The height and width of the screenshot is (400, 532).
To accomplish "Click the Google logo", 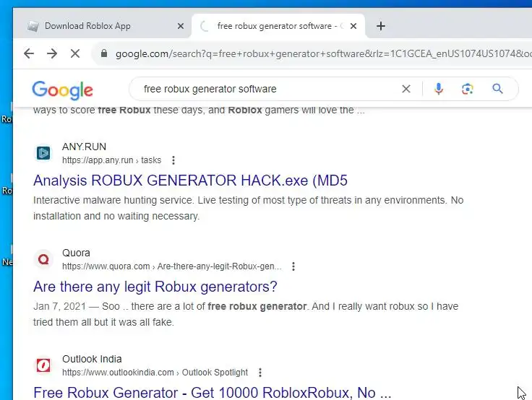I will pyautogui.click(x=62, y=90).
